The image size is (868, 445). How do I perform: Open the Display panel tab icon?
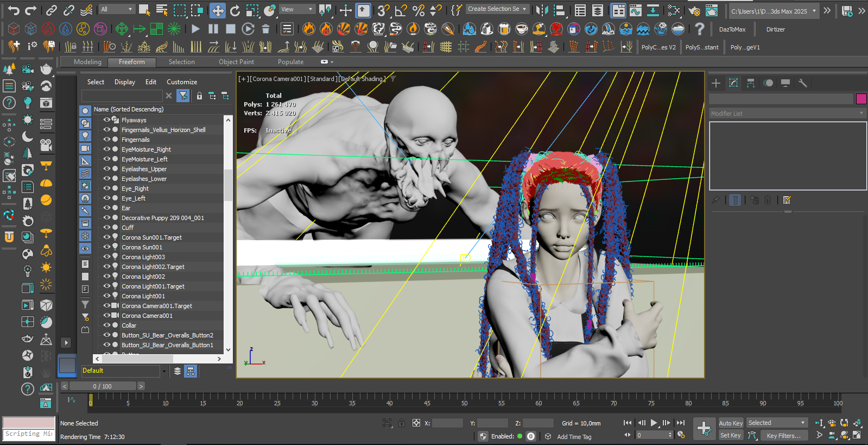tap(785, 83)
